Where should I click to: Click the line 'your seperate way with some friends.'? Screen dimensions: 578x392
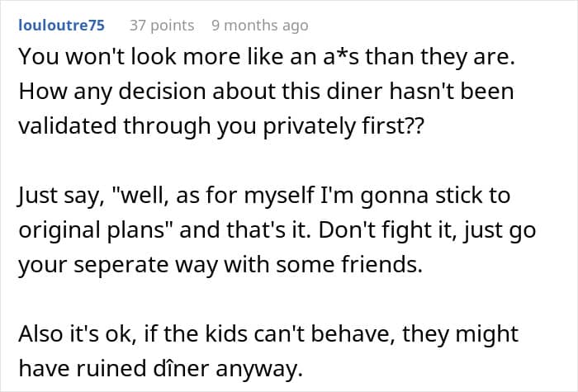(220, 265)
